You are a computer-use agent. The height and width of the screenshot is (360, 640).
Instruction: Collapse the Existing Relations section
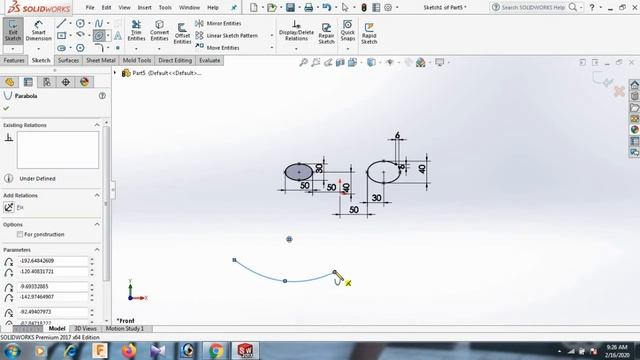pos(97,125)
